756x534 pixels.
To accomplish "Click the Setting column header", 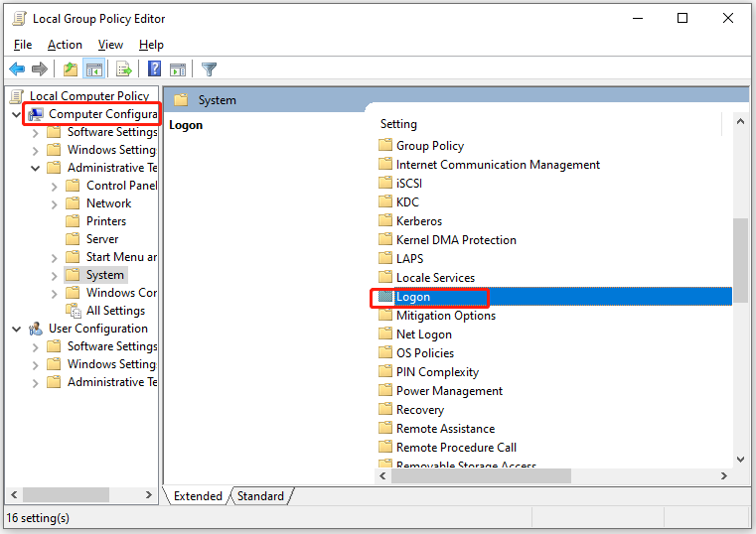I will point(398,124).
